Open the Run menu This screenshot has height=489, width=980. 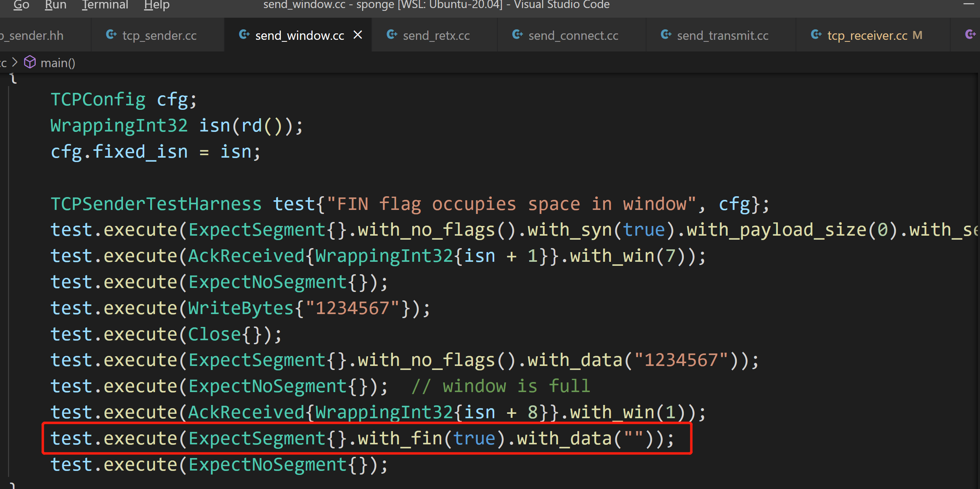55,5
